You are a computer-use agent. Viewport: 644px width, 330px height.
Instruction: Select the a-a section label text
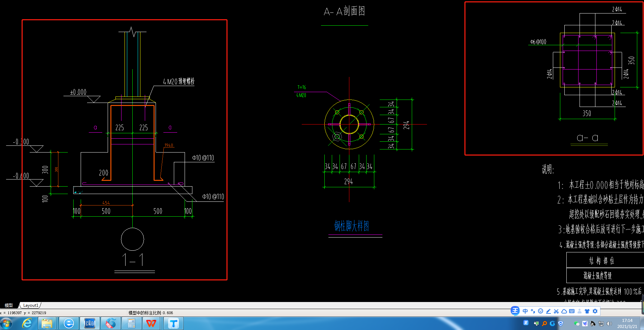[x=588, y=138]
